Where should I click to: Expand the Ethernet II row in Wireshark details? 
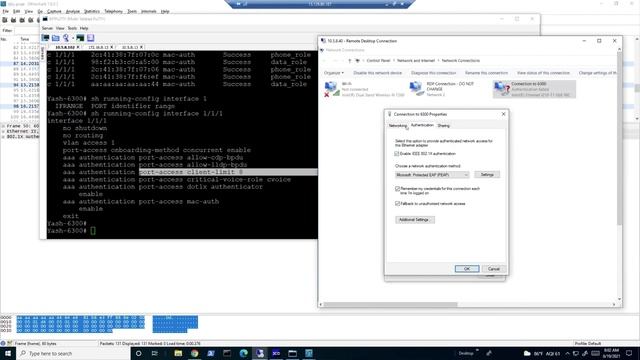[4, 131]
